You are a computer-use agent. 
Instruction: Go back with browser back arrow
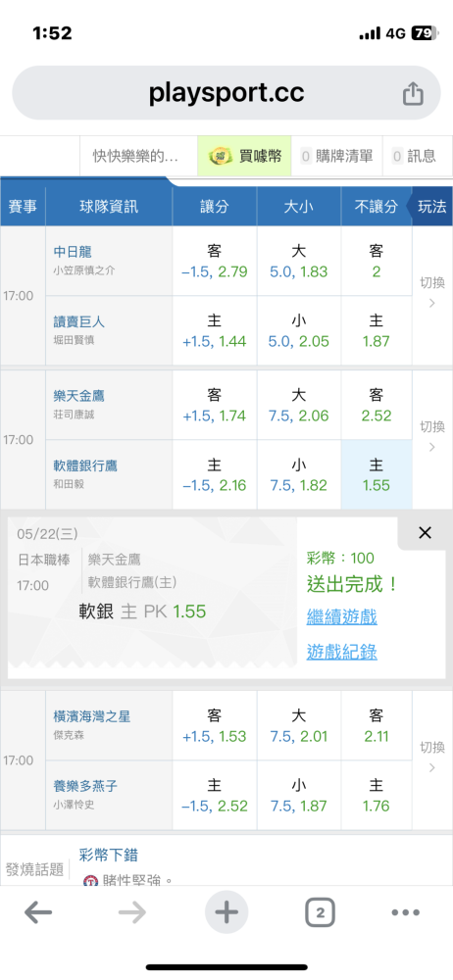click(x=38, y=913)
